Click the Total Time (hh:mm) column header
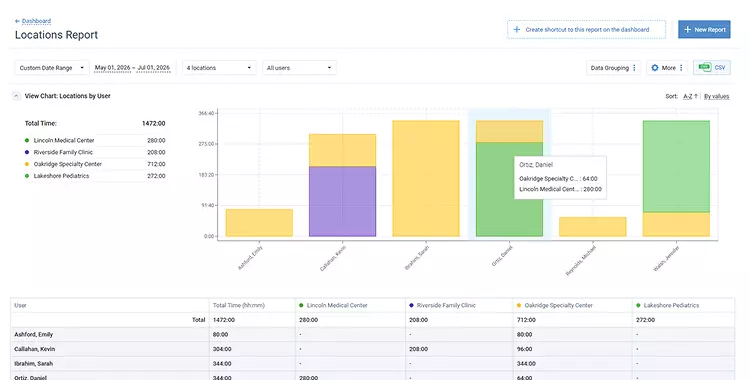This screenshot has width=750, height=380. 252,305
